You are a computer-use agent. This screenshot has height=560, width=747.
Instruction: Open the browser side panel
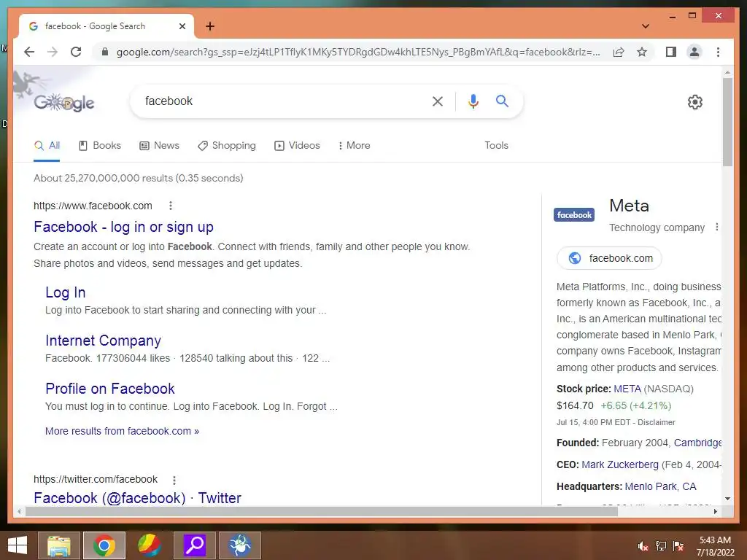[x=671, y=52]
